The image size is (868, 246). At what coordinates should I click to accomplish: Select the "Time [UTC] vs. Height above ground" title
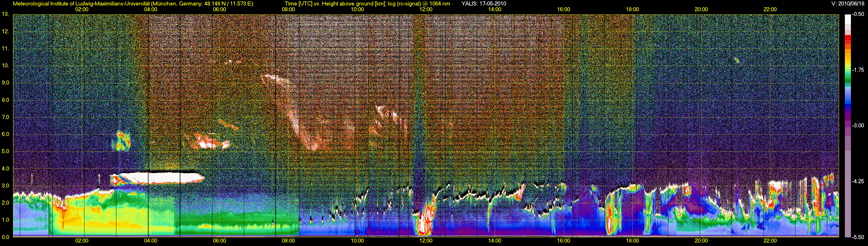(x=329, y=4)
